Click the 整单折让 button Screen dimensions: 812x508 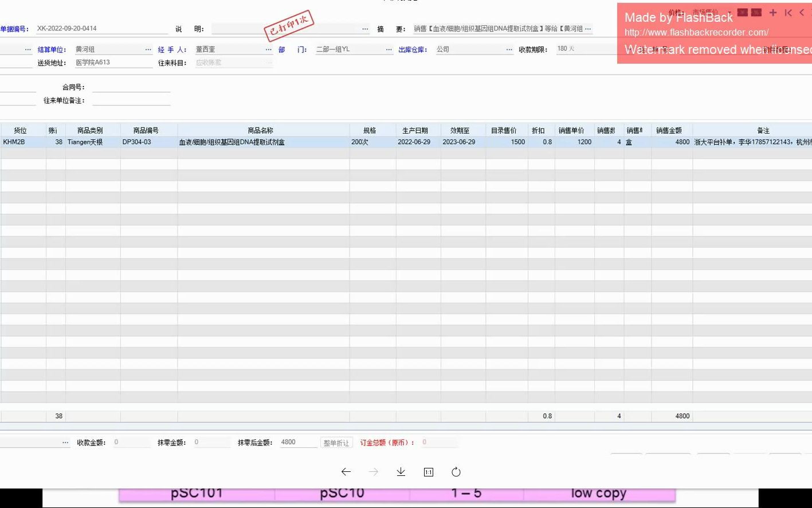[336, 443]
